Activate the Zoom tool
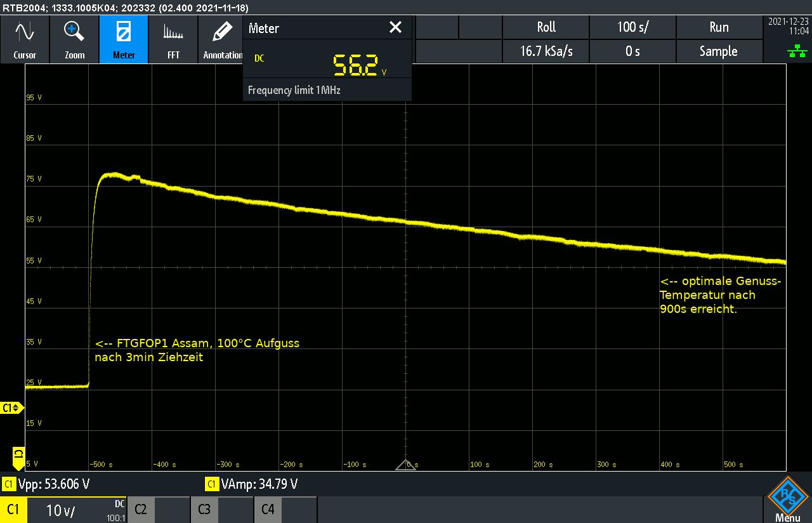 [x=74, y=39]
